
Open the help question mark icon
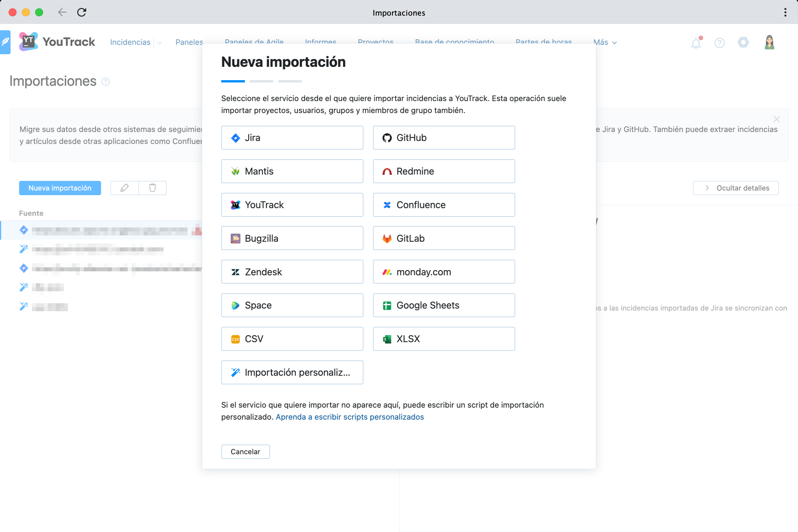(x=719, y=43)
